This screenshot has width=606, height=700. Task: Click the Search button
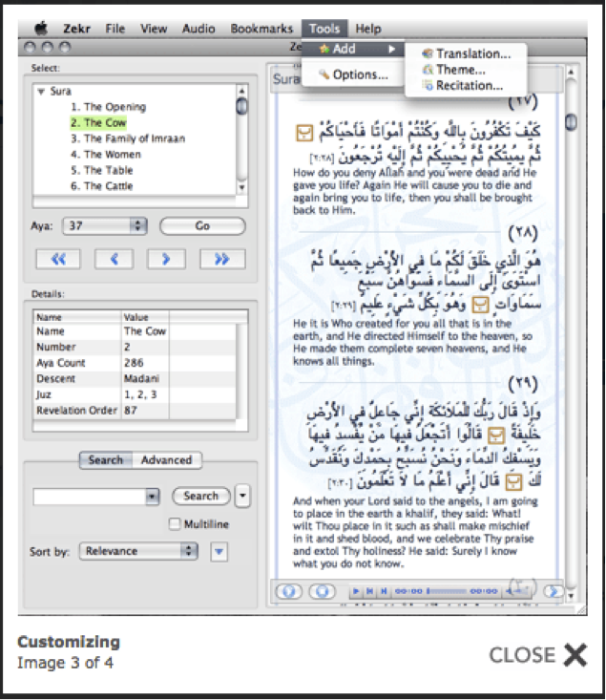coord(200,496)
